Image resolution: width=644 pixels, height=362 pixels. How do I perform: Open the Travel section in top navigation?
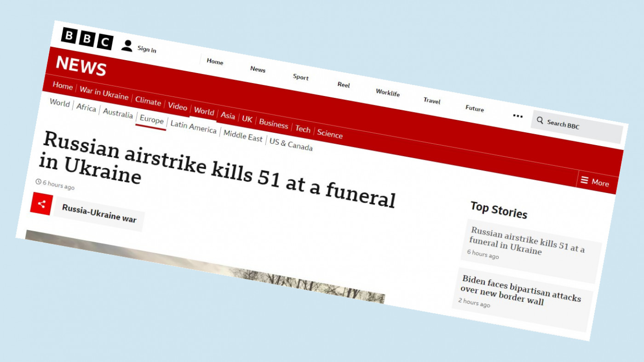[x=432, y=101]
